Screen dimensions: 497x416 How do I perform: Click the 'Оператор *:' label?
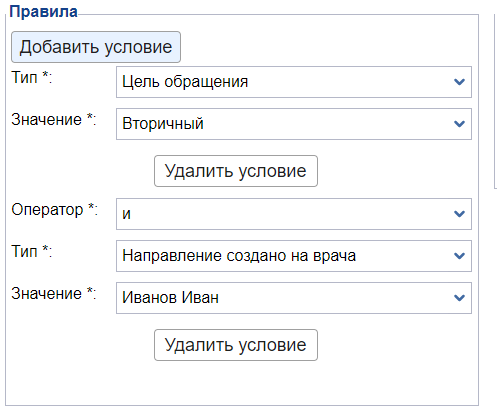54,210
